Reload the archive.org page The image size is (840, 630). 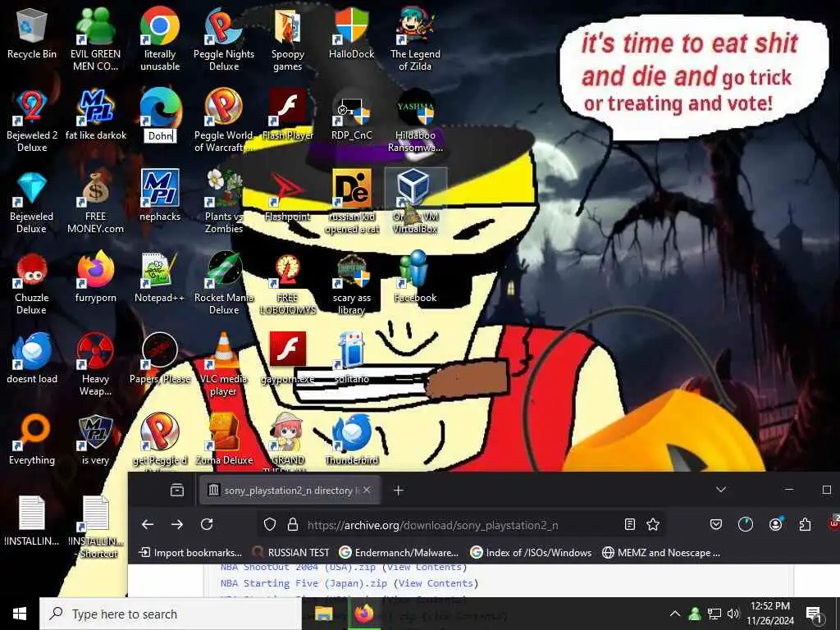click(207, 524)
